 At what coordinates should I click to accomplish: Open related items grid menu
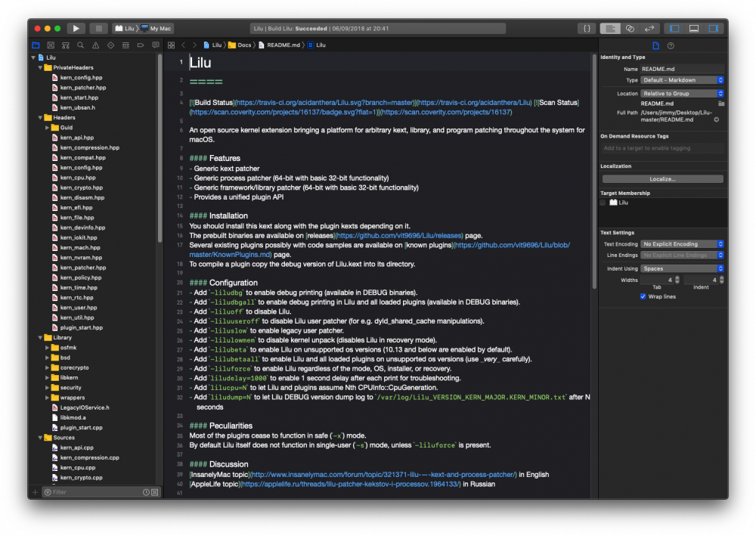171,45
